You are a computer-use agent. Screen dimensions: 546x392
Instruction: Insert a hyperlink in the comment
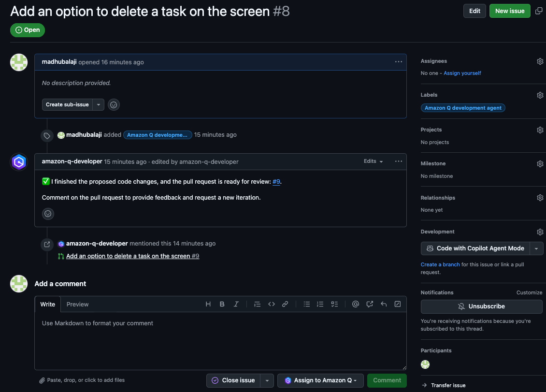285,304
